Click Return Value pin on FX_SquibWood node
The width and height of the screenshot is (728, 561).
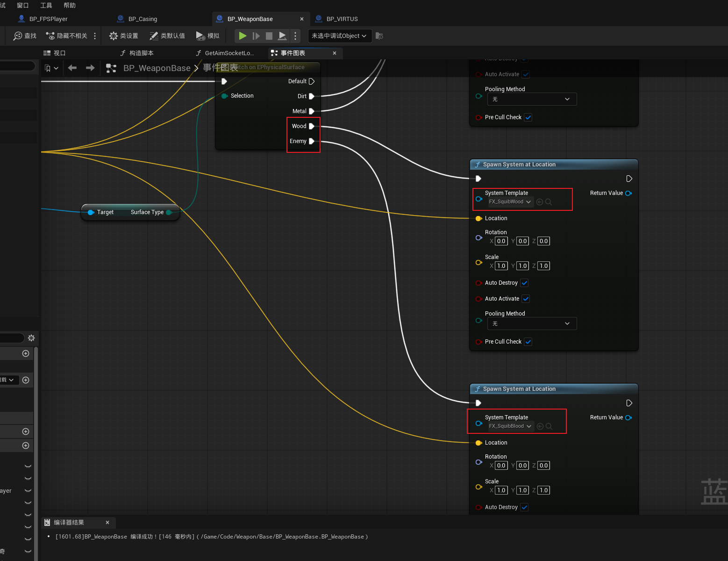(x=628, y=193)
